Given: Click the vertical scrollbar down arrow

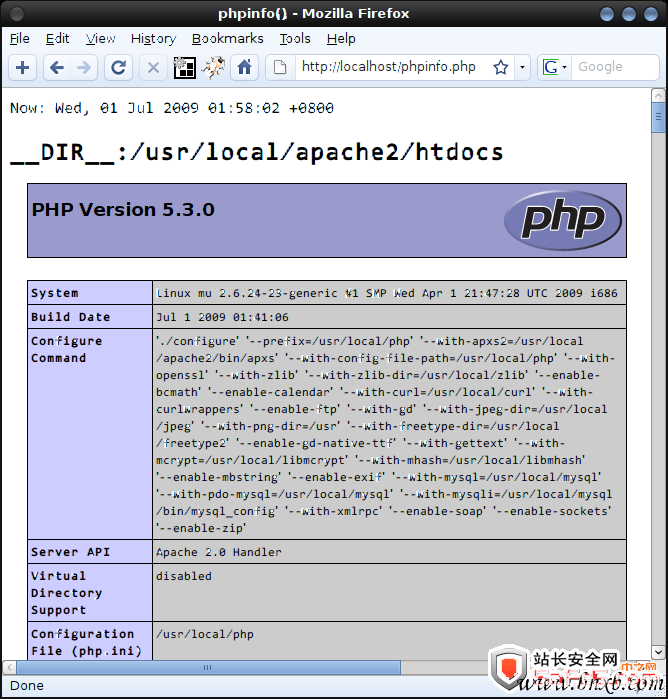Looking at the screenshot, I should tap(658, 653).
